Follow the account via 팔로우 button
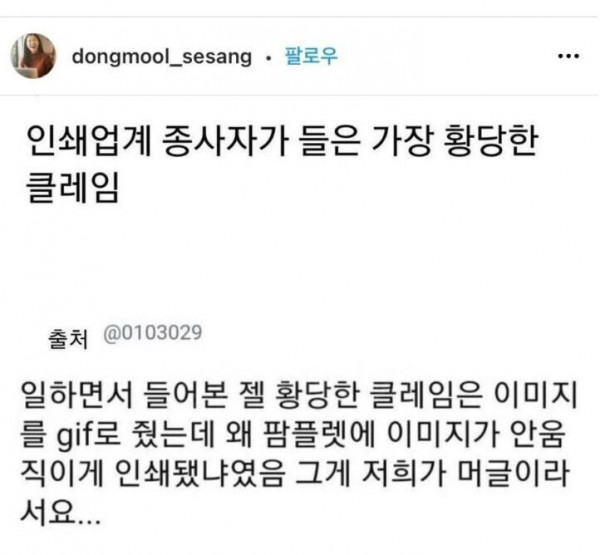This screenshot has width=600, height=555. [x=311, y=56]
